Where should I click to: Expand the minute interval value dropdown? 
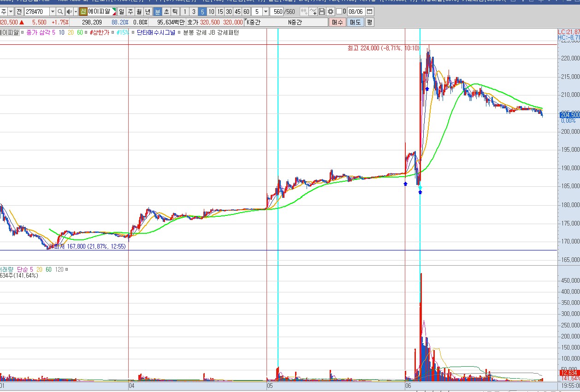coord(266,12)
